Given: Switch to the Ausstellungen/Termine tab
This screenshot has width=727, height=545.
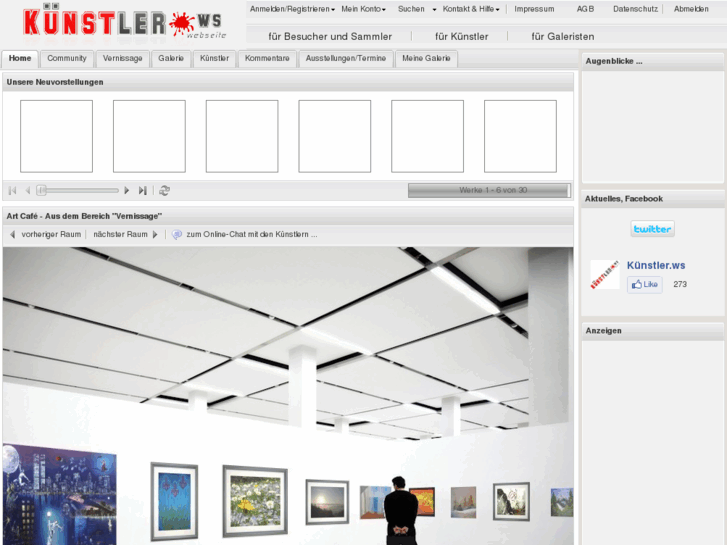Looking at the screenshot, I should pyautogui.click(x=345, y=58).
